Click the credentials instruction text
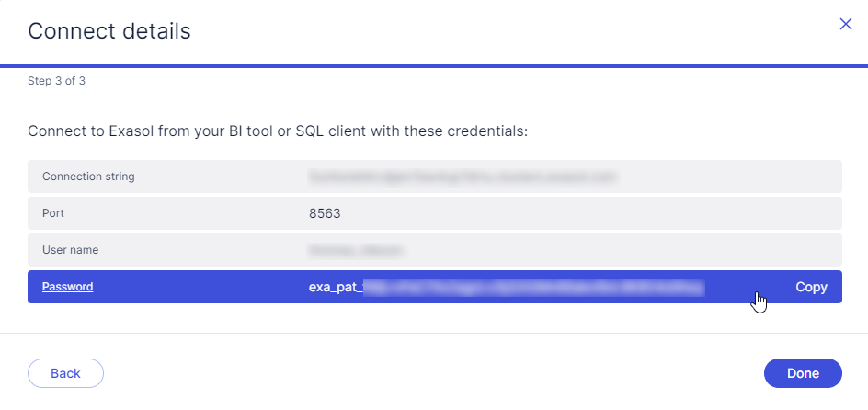The image size is (868, 410). point(278,131)
